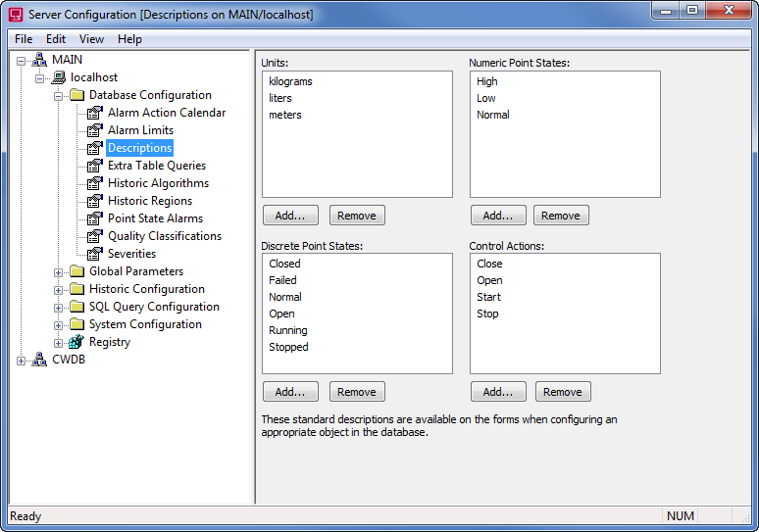The width and height of the screenshot is (759, 532).
Task: Click the Alarm Action Calendar icon
Action: (x=95, y=113)
